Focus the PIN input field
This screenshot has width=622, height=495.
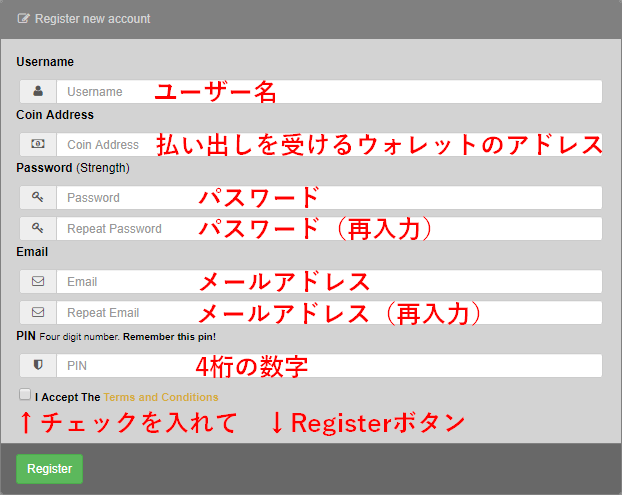coord(329,366)
